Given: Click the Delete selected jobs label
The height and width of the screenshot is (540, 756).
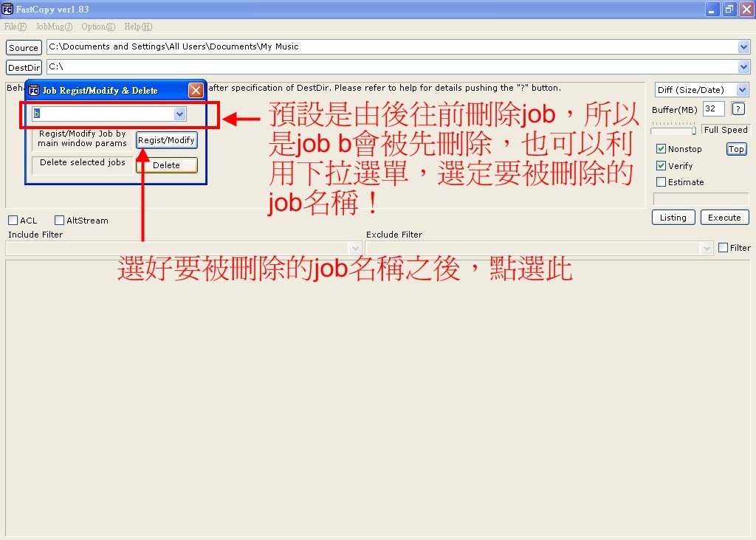Looking at the screenshot, I should tap(83, 162).
